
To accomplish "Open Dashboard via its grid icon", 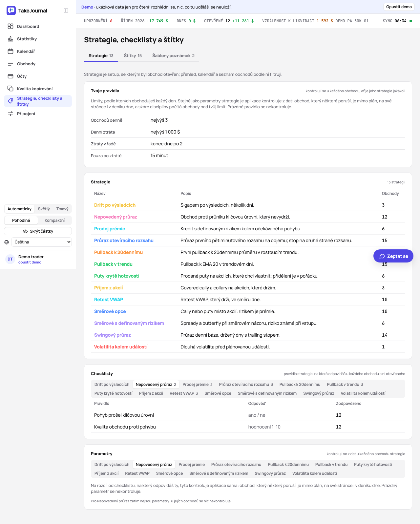I will point(10,26).
